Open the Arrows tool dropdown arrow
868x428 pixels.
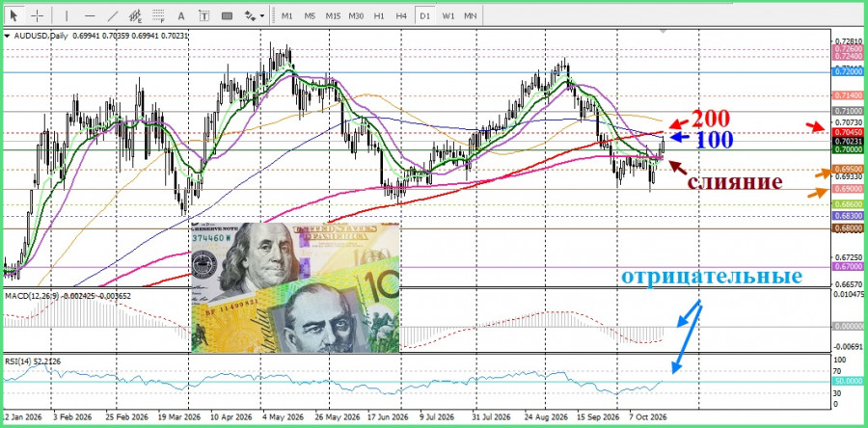click(261, 16)
